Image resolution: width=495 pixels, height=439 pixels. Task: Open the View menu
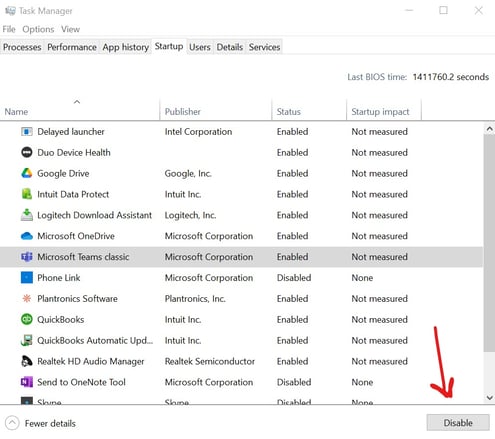point(70,29)
